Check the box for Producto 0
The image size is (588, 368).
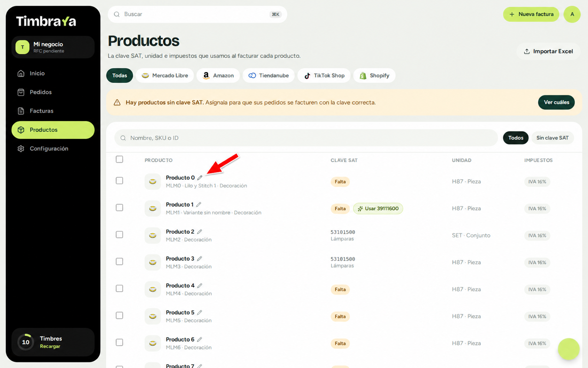(x=119, y=181)
